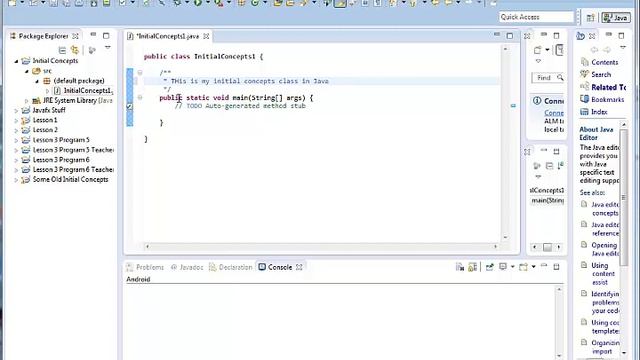Toggle Scroll Lock in Console toolbar

click(x=472, y=267)
